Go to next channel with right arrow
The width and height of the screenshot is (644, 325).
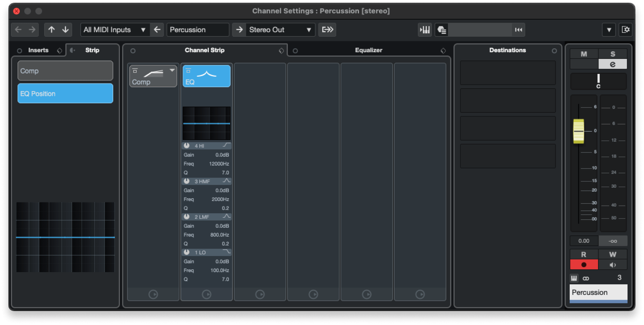pos(32,30)
